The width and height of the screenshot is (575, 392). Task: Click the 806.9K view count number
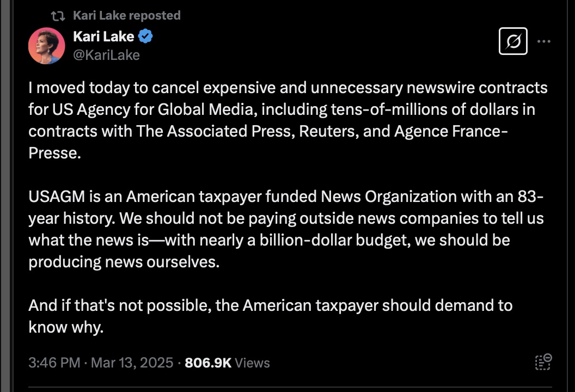pyautogui.click(x=208, y=363)
